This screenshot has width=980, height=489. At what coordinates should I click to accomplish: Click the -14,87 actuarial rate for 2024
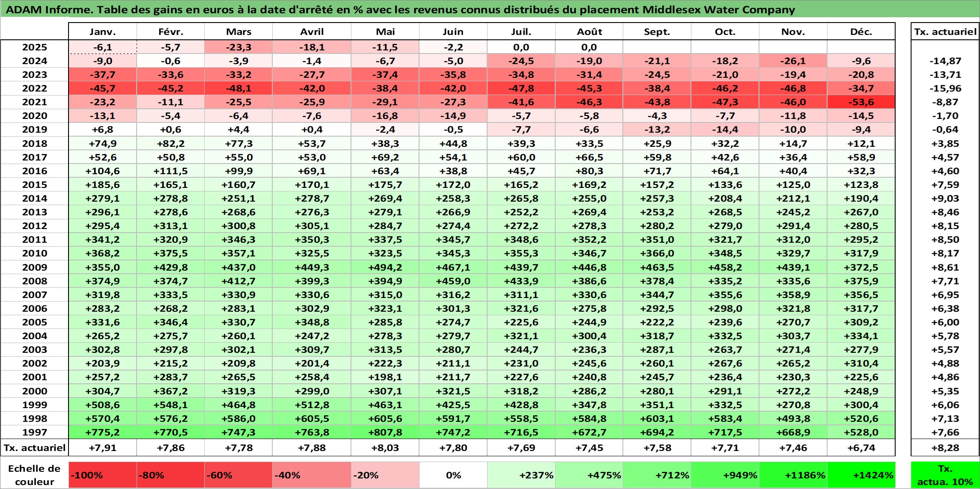coord(945,61)
